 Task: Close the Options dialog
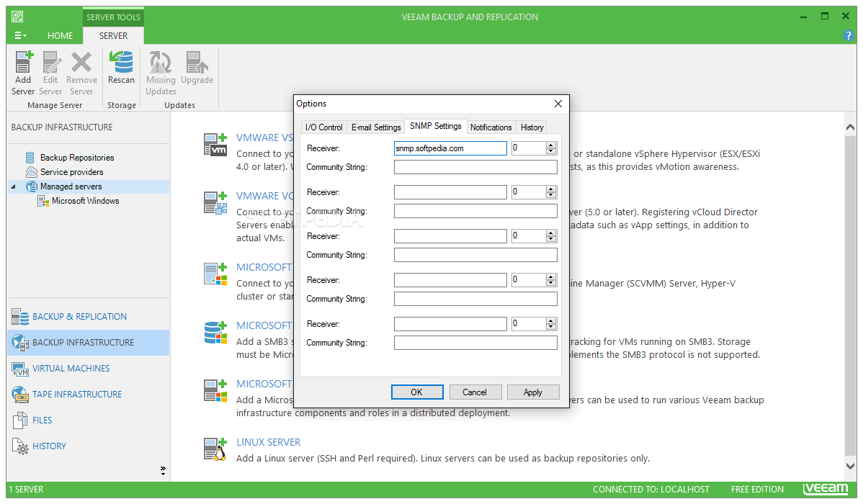(x=558, y=104)
